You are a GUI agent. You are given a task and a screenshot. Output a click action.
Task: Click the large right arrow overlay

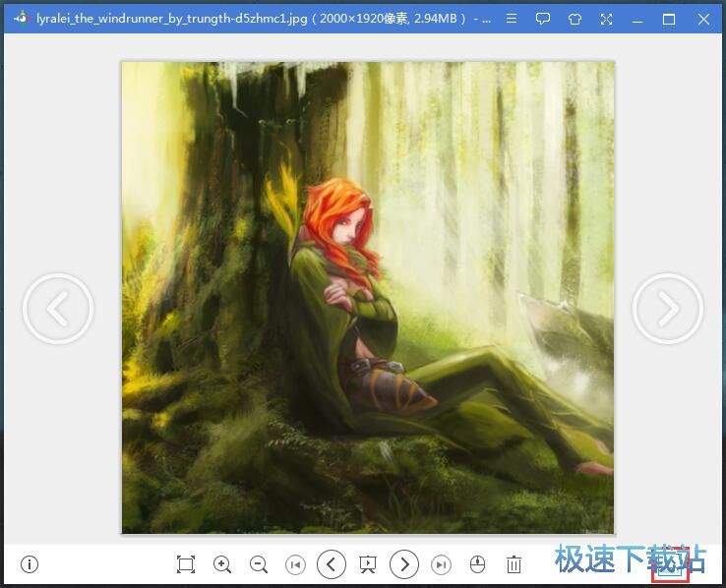668,309
